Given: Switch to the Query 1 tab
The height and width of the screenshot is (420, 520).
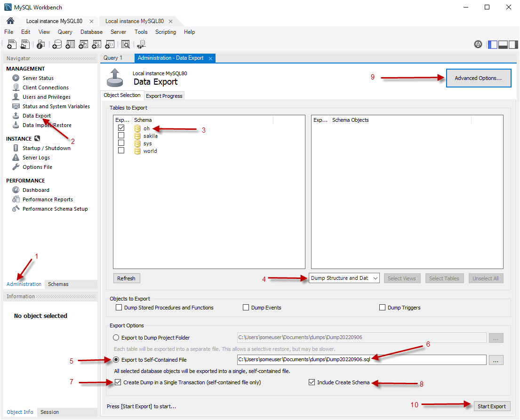Looking at the screenshot, I should pos(113,58).
